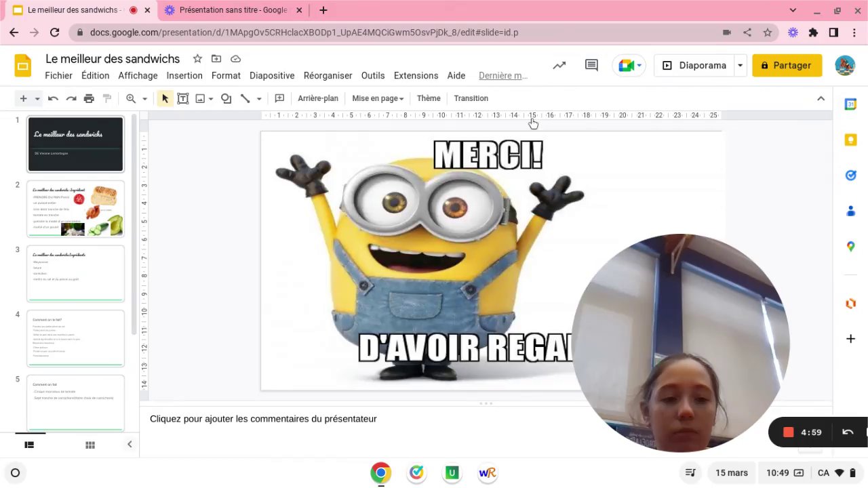The height and width of the screenshot is (488, 868).
Task: Open activity dashboard trend icon
Action: click(x=559, y=66)
